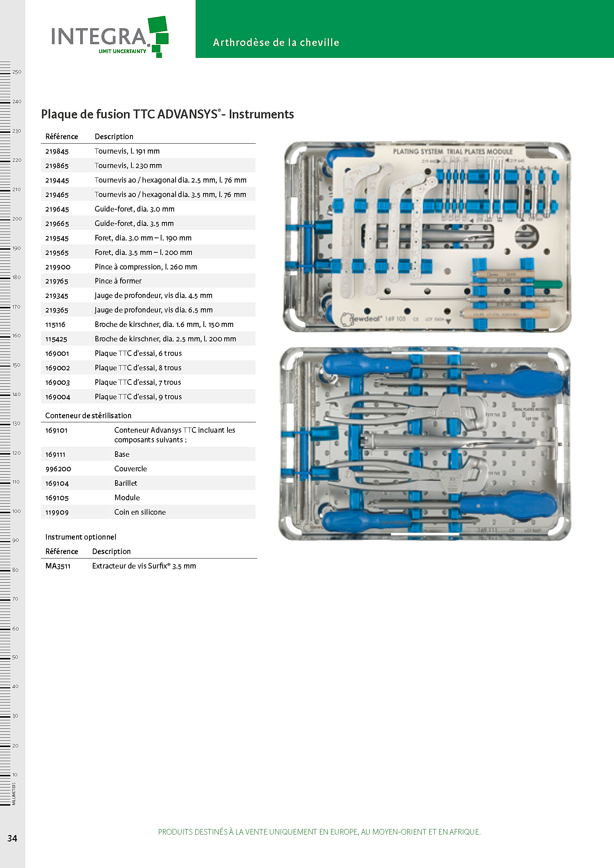The width and height of the screenshot is (614, 868).
Task: Click the green footer sales region notice
Action: click(x=319, y=832)
